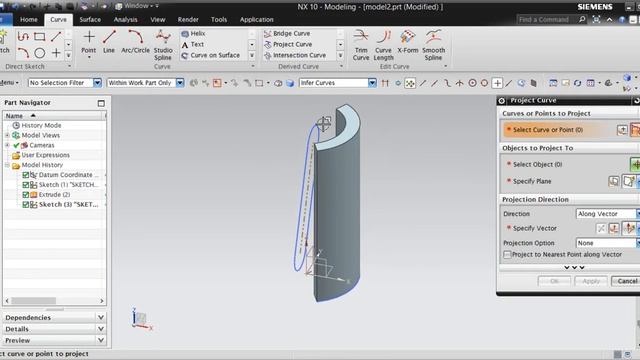Screen dimensions: 640x360
Task: Click Cancel in Project Curve dialog
Action: (627, 281)
